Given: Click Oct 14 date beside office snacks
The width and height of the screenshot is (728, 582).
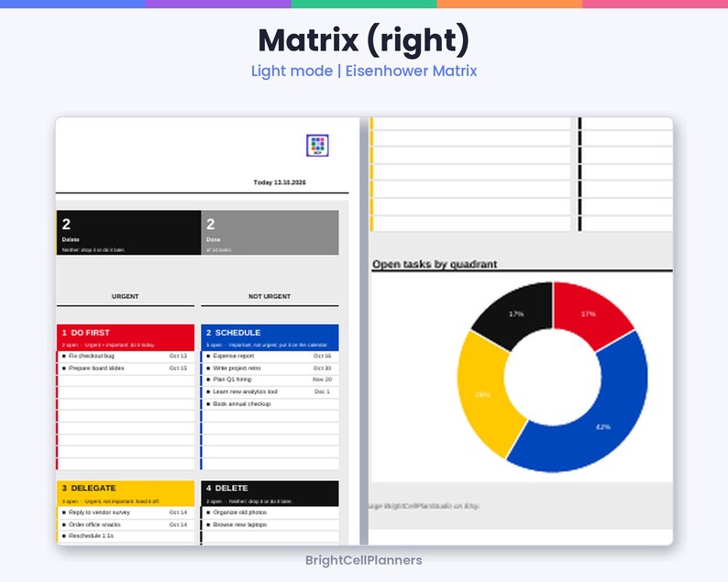Looking at the screenshot, I should pos(178,524).
